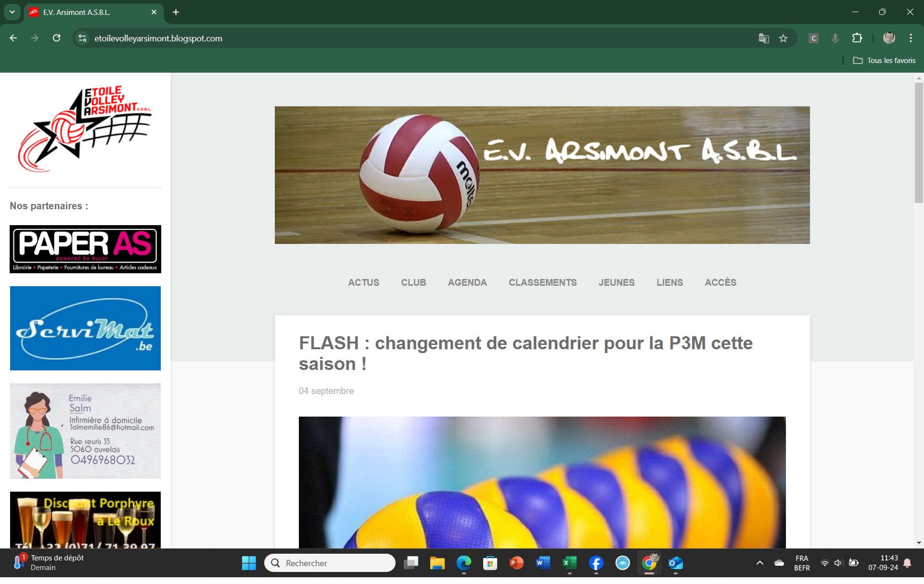924x584 pixels.
Task: Open File Explorer from taskbar
Action: click(x=437, y=563)
